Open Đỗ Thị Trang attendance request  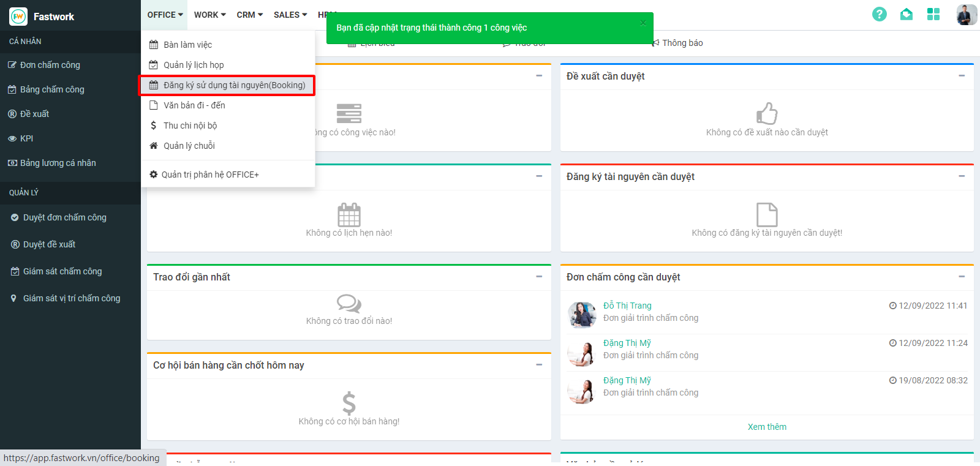(627, 306)
